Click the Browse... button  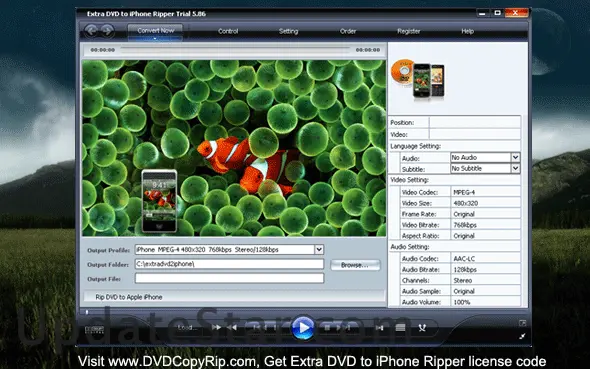tap(355, 265)
